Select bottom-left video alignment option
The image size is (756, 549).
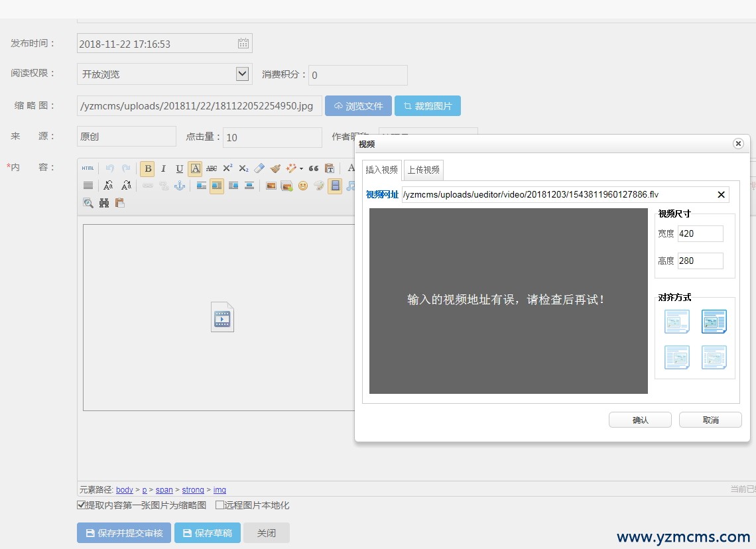point(677,357)
